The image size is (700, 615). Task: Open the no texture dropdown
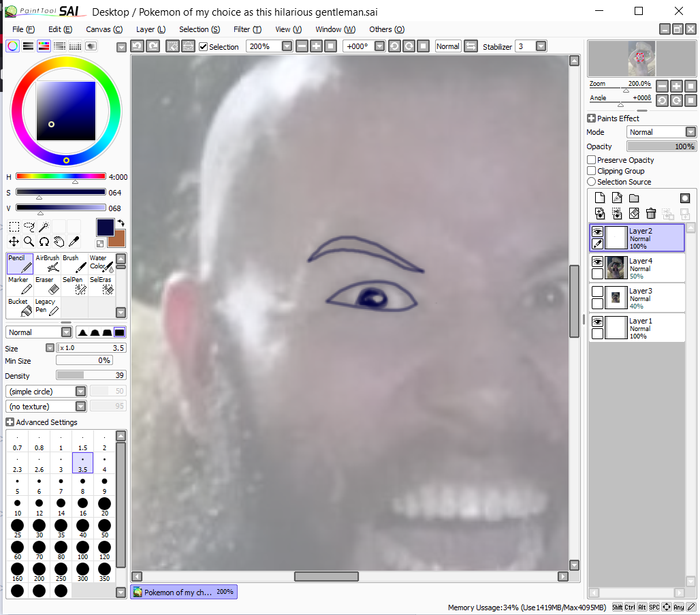click(x=81, y=407)
